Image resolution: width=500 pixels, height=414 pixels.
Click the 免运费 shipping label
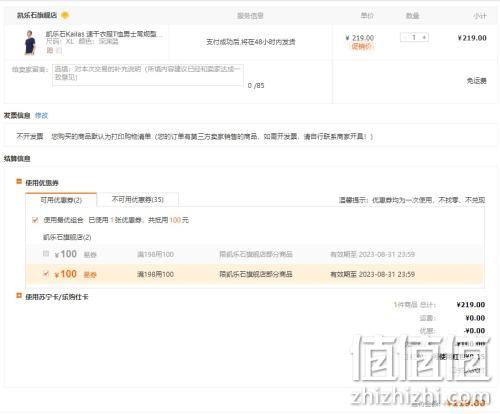coord(476,81)
